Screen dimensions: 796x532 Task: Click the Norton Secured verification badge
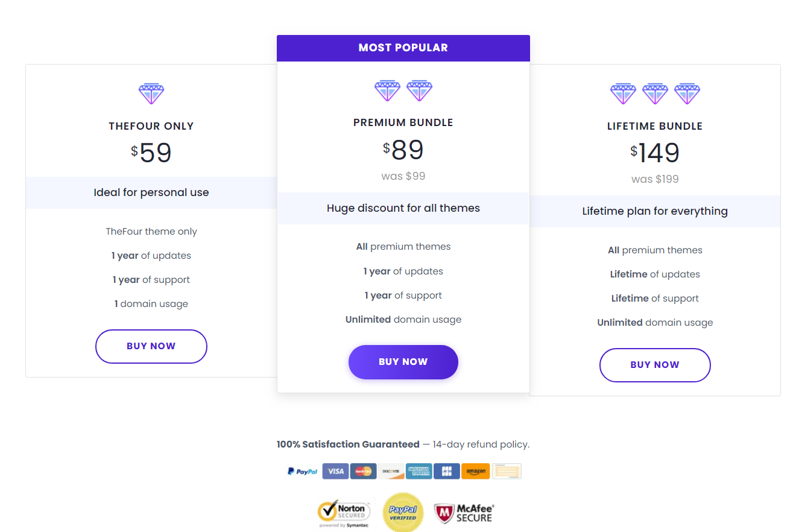(345, 512)
